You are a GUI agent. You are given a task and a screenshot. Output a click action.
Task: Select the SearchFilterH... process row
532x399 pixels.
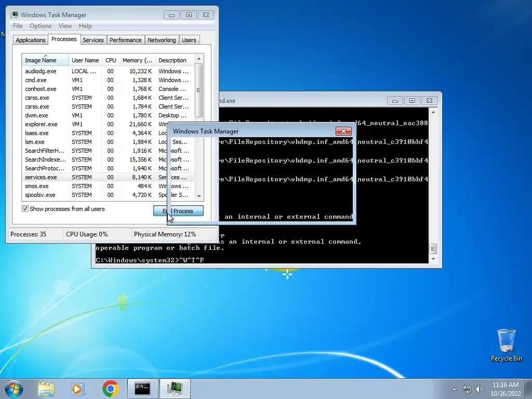tap(108, 151)
